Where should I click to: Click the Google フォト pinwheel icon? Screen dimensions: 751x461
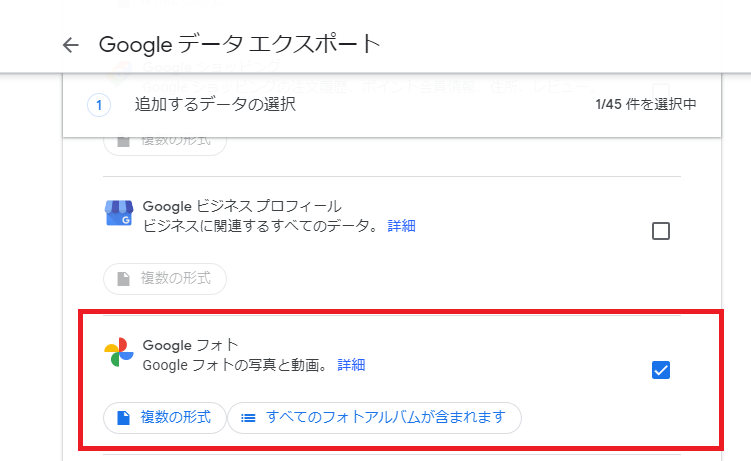(118, 353)
